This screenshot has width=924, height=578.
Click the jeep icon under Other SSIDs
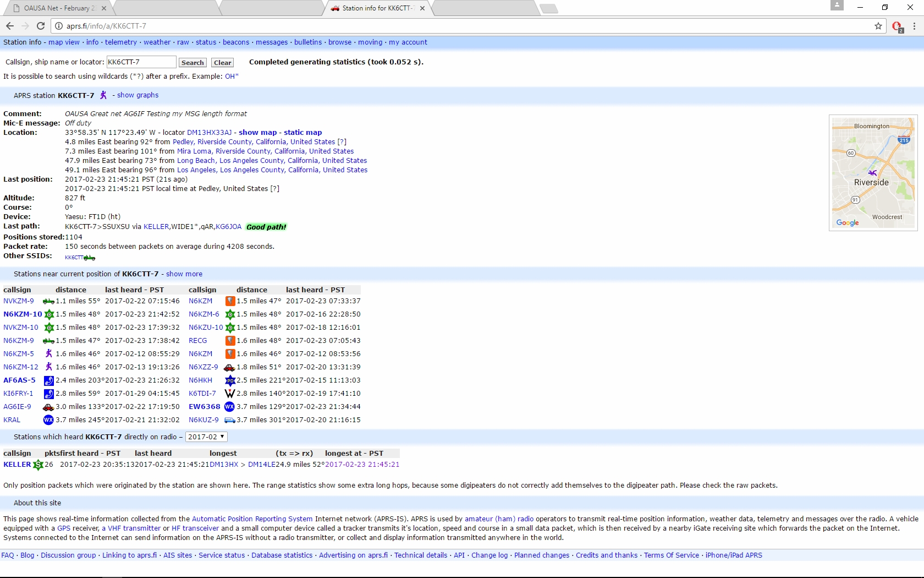89,258
